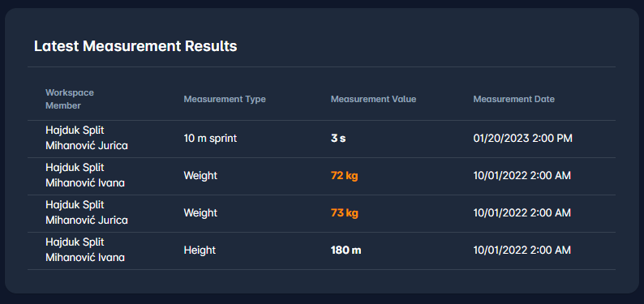Click the Measurement Date column header
Screen dimensions: 644x304
click(513, 99)
